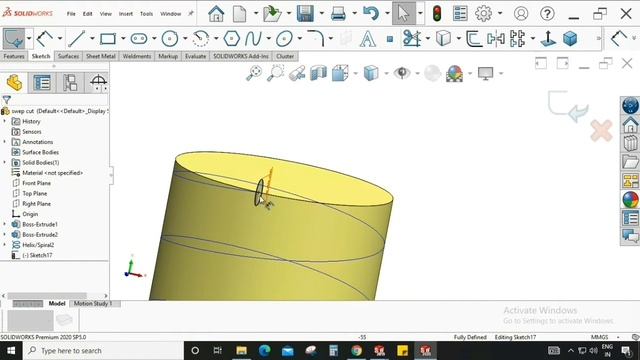Expand the History tree node

pos(4,121)
